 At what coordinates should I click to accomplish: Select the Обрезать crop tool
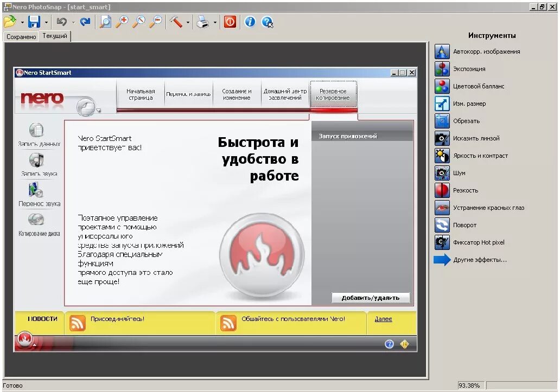pyautogui.click(x=457, y=121)
